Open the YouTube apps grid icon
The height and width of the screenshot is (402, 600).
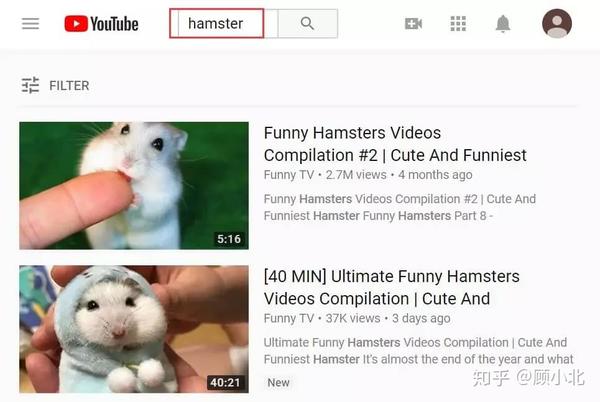click(x=458, y=24)
